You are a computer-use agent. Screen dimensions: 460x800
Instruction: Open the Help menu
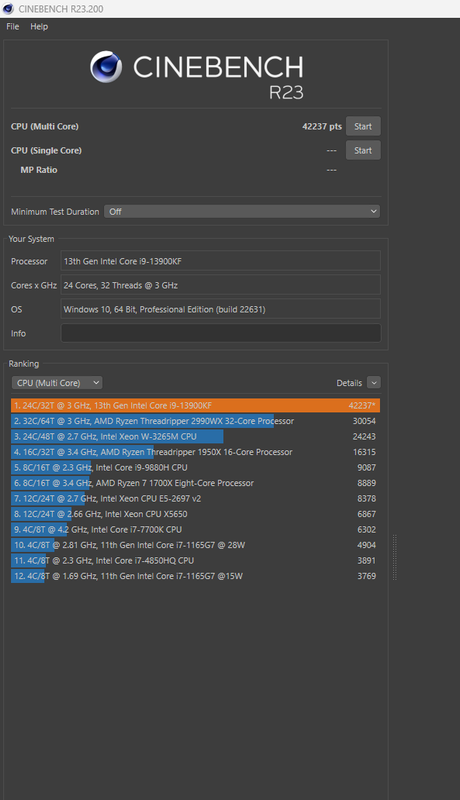coord(39,27)
